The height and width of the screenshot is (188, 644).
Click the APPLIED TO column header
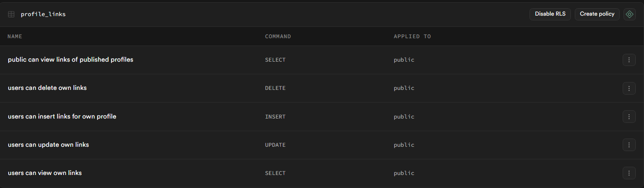tap(412, 36)
